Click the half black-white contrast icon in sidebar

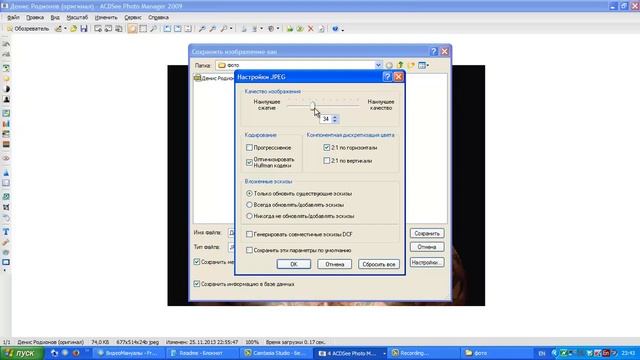click(6, 89)
